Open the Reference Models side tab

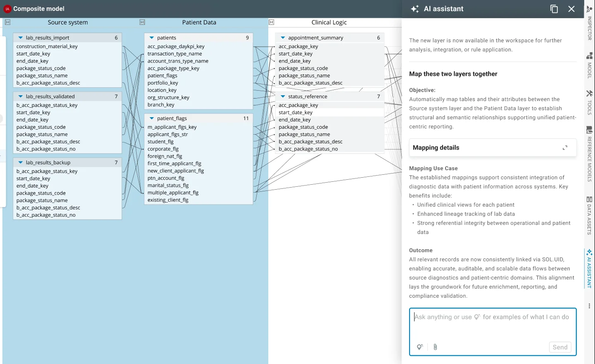coord(589,154)
